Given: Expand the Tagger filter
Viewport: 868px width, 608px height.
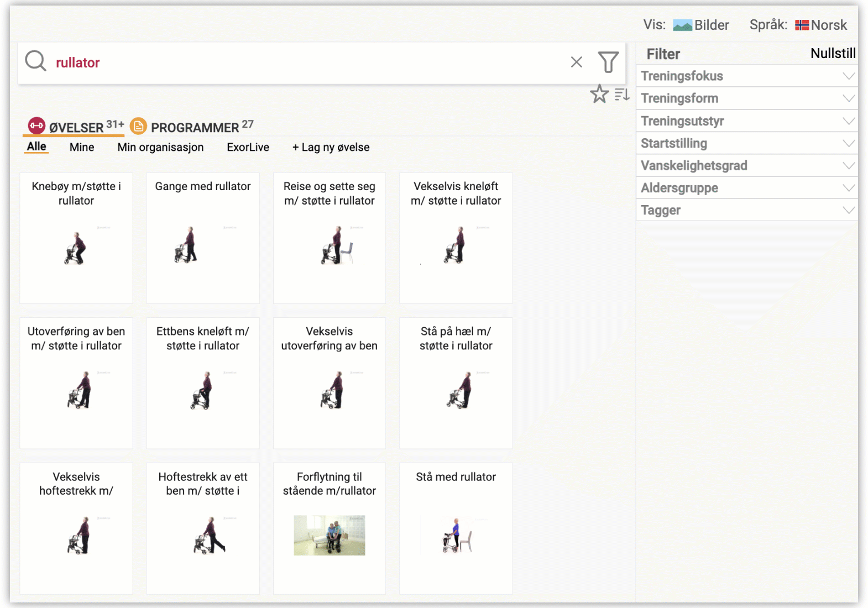Looking at the screenshot, I should point(747,210).
